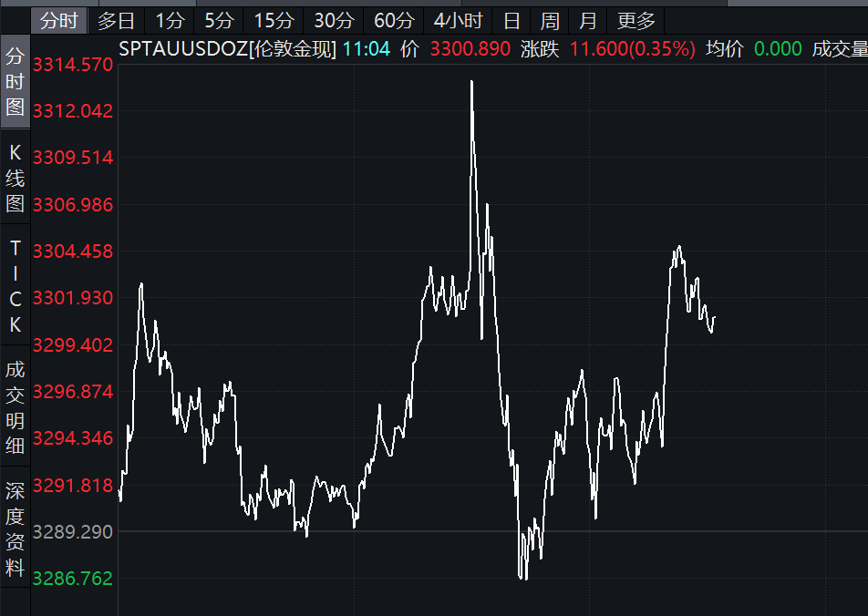Switch to the 60分 interval tab
868x616 pixels.
pyautogui.click(x=394, y=21)
